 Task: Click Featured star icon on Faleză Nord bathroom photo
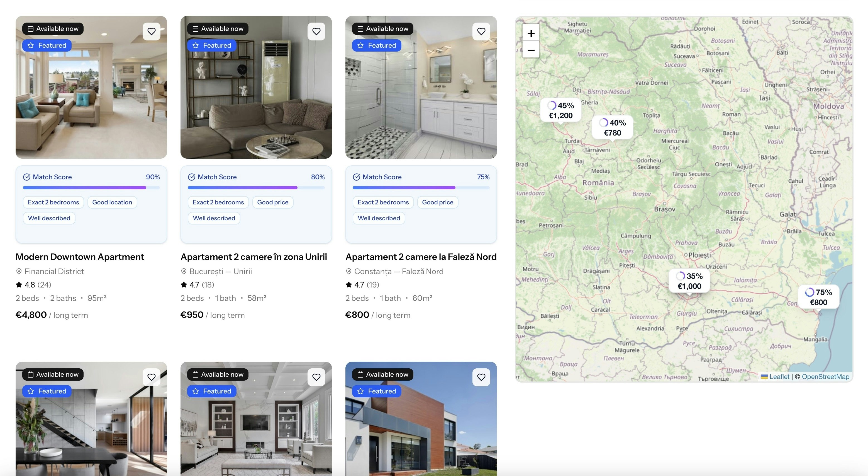point(360,45)
